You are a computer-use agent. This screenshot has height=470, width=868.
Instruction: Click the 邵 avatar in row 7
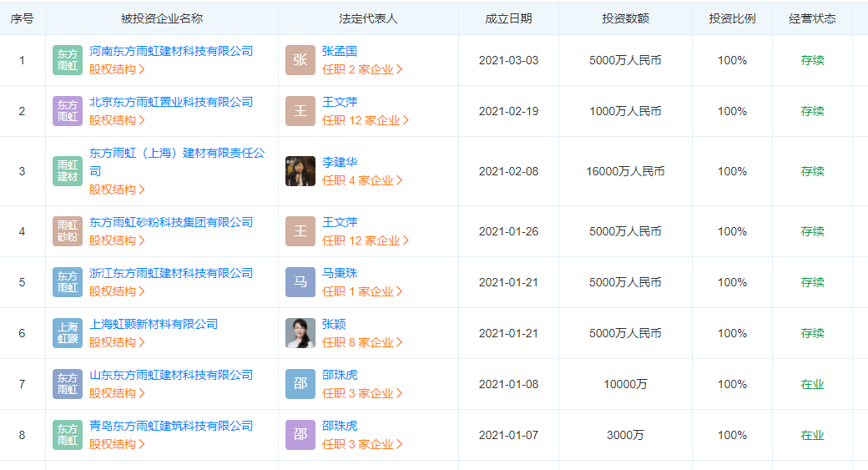point(300,384)
